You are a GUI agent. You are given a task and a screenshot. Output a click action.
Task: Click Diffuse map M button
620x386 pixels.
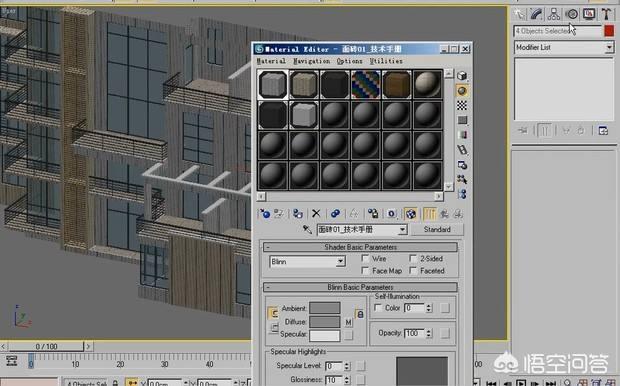click(348, 322)
